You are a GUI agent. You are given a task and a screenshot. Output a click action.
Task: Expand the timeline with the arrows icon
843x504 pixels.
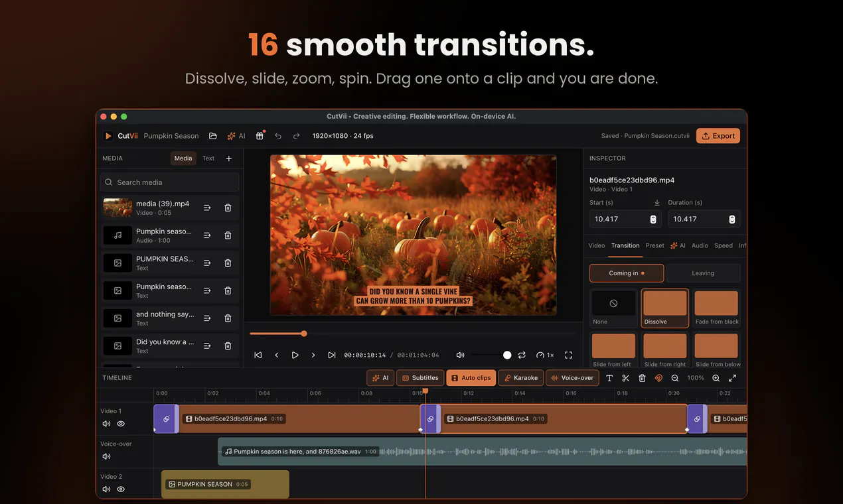732,378
